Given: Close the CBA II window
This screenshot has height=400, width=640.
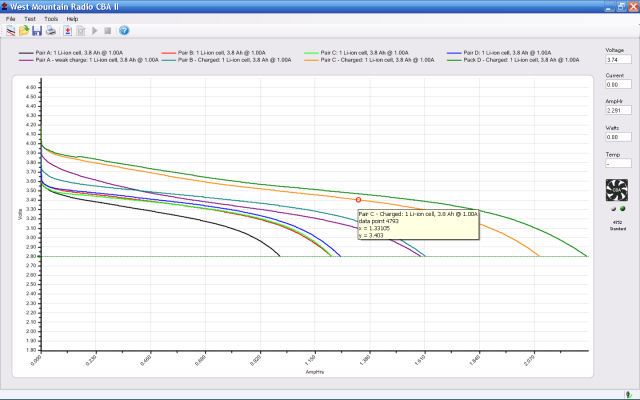Looking at the screenshot, I should click(633, 7).
